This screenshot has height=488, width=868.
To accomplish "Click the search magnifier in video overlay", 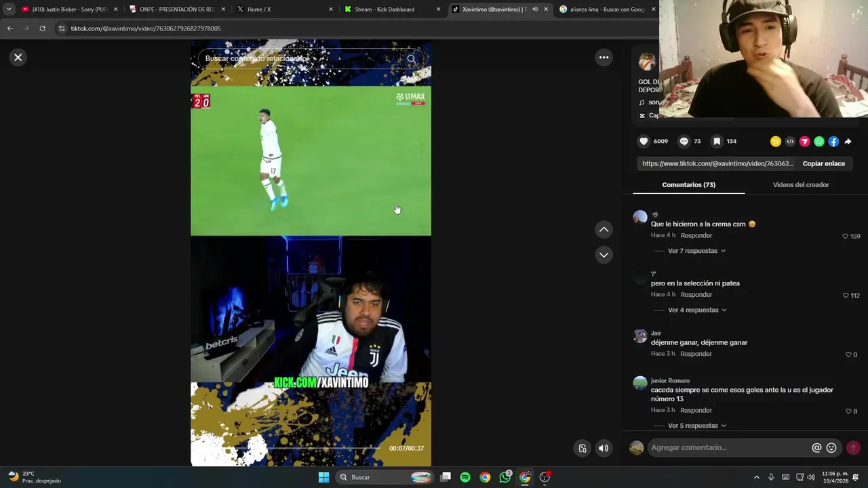I will [x=411, y=58].
